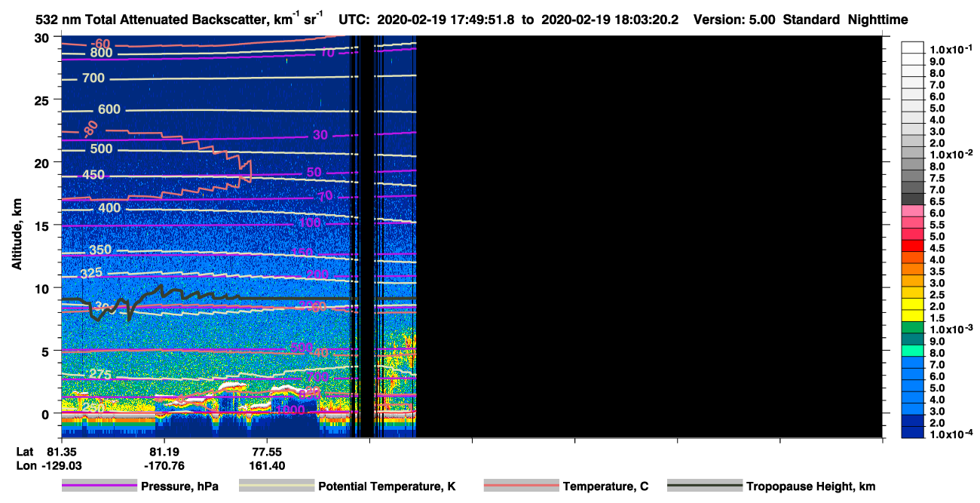The height and width of the screenshot is (503, 980).
Task: Click the darkest navy swatch at colorbar bottom
Action: (912, 431)
